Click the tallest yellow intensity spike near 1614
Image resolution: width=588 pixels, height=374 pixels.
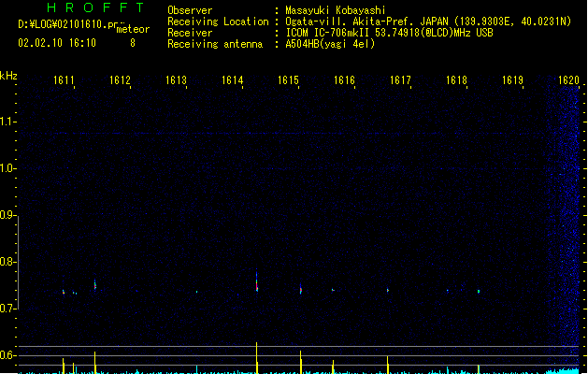[257, 357]
